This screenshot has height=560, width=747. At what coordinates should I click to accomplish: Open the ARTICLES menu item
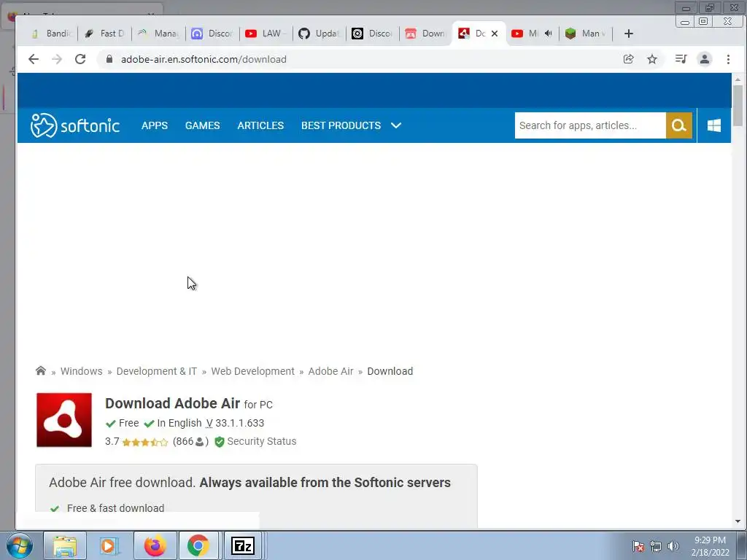(260, 125)
